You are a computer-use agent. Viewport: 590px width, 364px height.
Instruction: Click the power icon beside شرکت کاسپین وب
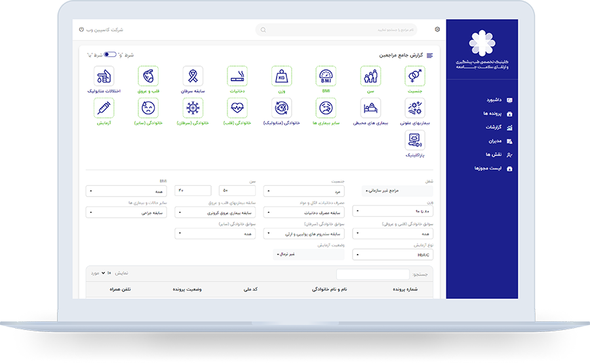click(x=81, y=29)
